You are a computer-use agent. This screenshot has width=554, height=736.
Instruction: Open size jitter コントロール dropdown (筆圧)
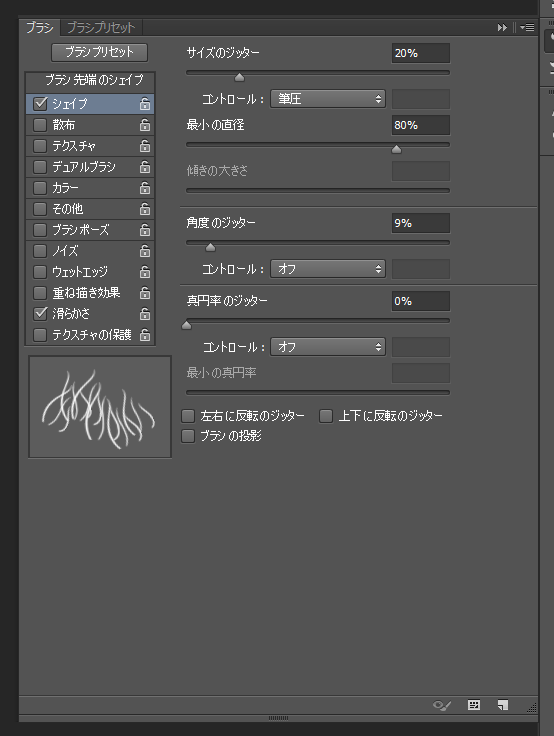point(328,99)
